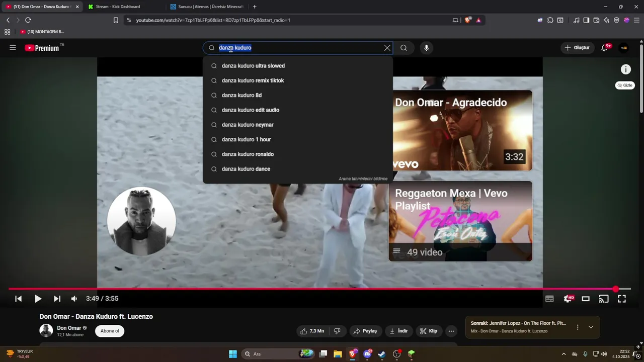The width and height of the screenshot is (644, 362).
Task: Open Don Omar small channel avatar
Action: pyautogui.click(x=46, y=331)
